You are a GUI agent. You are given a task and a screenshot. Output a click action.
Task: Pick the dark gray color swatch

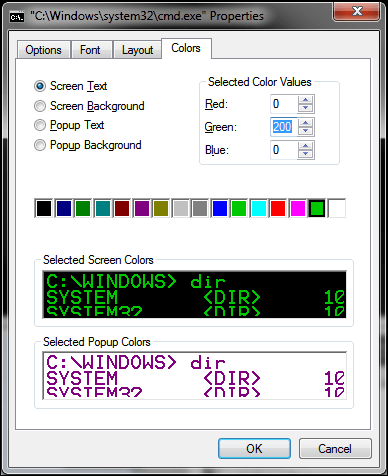pos(200,208)
